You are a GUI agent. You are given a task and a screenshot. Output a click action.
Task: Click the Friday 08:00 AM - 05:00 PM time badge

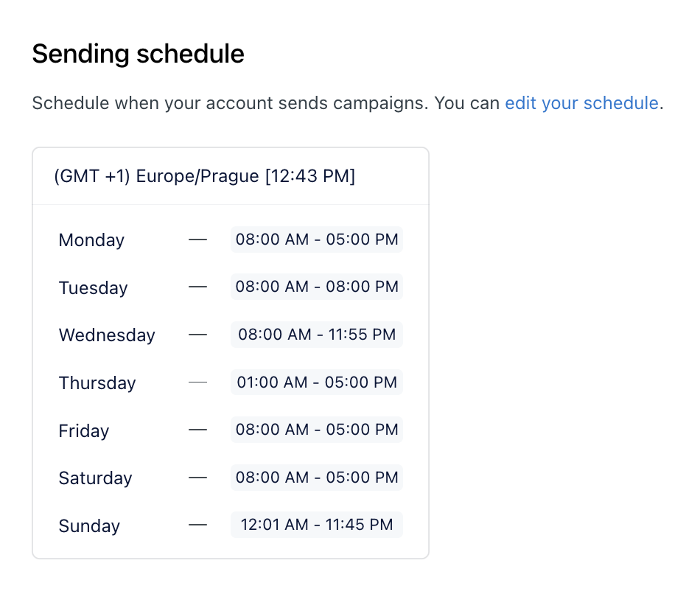point(317,430)
